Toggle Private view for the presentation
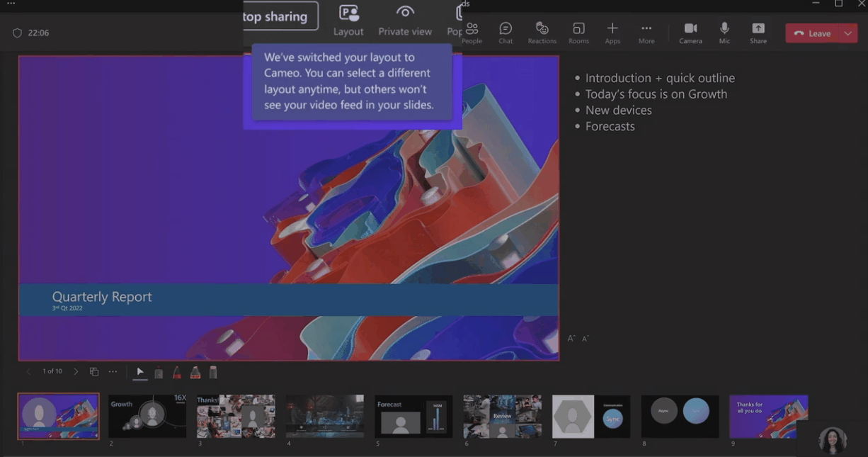Image resolution: width=868 pixels, height=457 pixels. (x=405, y=21)
